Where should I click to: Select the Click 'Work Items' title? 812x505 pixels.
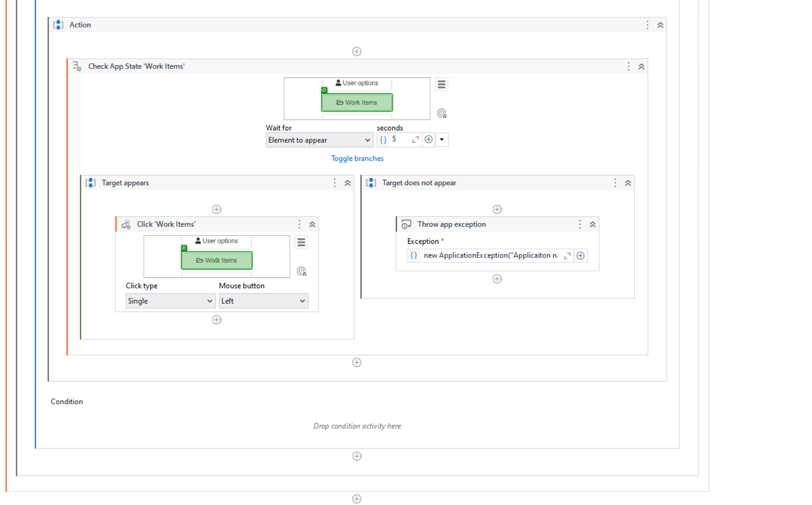pos(166,224)
